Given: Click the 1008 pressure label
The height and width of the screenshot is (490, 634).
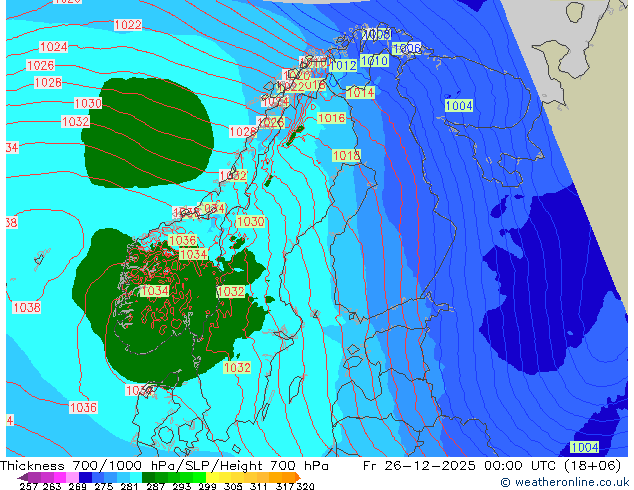Looking at the screenshot, I should (376, 34).
